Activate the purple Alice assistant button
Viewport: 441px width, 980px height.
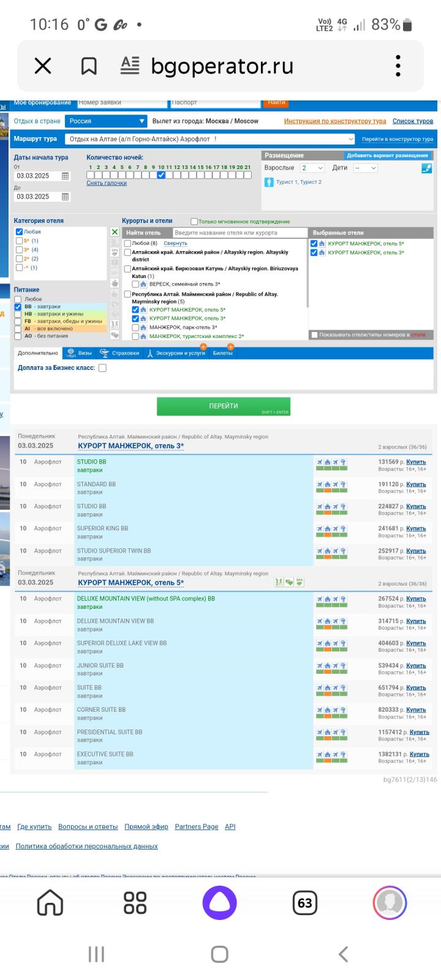220,903
